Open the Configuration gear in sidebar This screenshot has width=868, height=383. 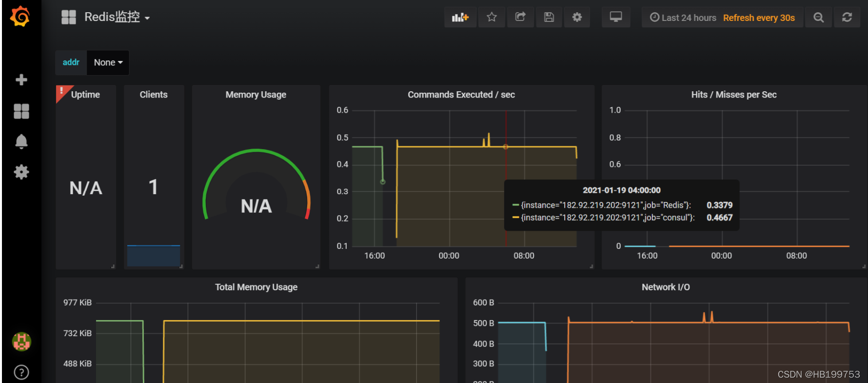click(21, 172)
